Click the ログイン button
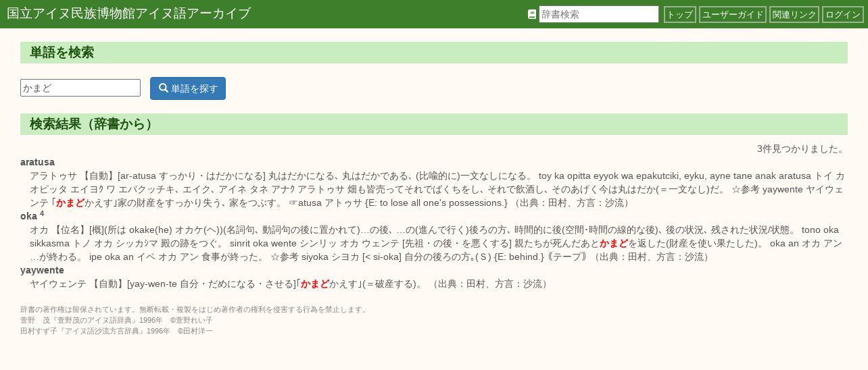Image resolution: width=868 pixels, height=370 pixels. (x=843, y=14)
